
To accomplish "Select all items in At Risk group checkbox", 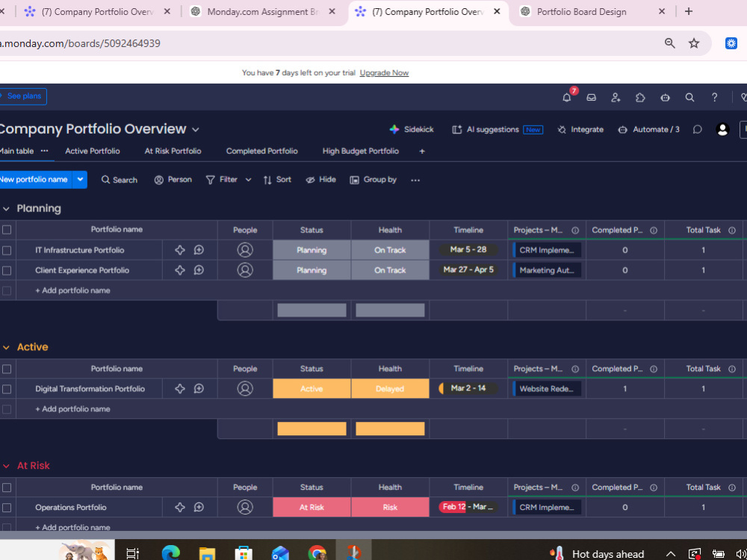I will coord(7,487).
